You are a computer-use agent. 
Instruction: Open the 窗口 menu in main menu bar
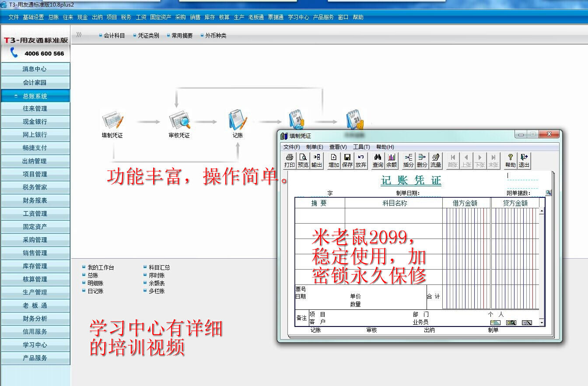tap(343, 18)
